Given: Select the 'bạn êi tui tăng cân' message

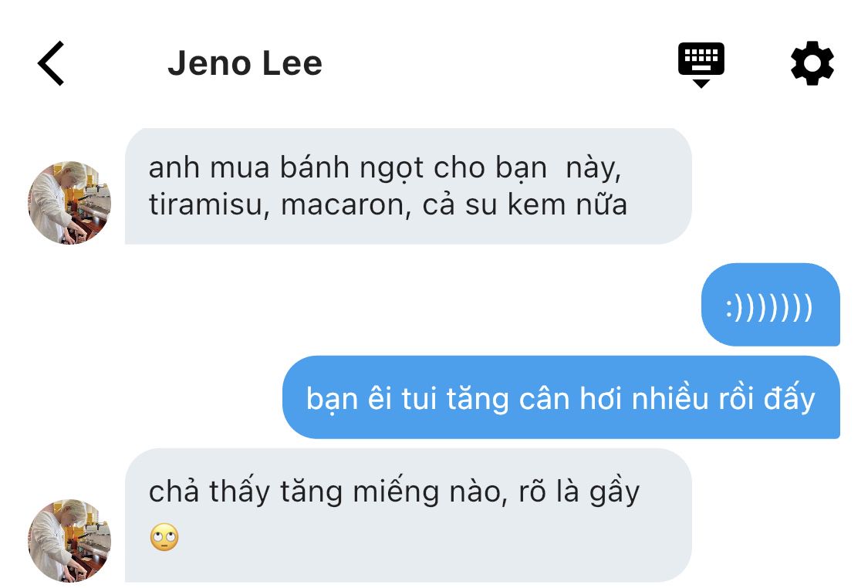Looking at the screenshot, I should point(562,397).
